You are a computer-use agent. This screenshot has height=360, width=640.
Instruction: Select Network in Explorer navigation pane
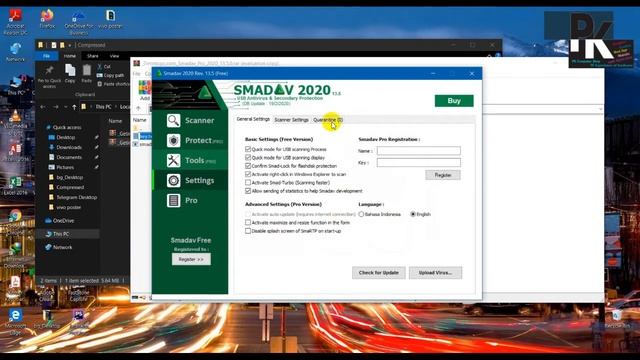(x=58, y=247)
